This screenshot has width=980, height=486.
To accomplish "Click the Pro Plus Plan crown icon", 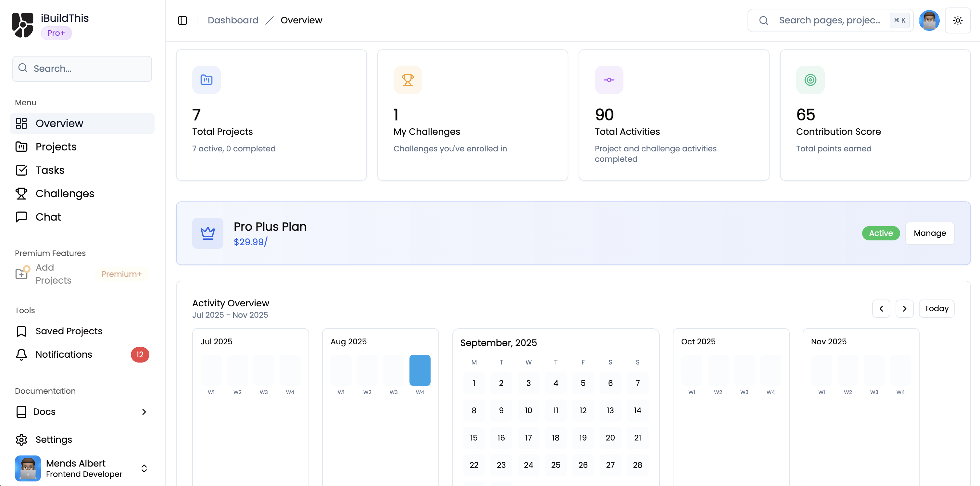I will (207, 233).
